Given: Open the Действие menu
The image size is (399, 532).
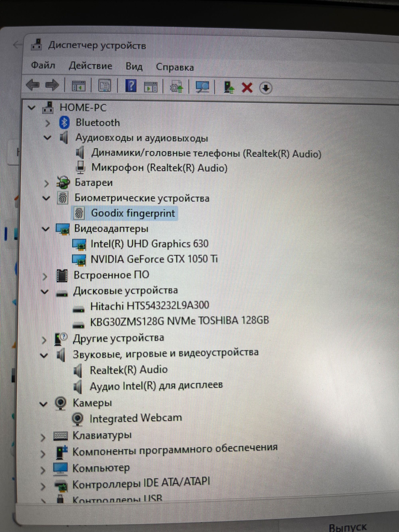Looking at the screenshot, I should click(x=90, y=66).
